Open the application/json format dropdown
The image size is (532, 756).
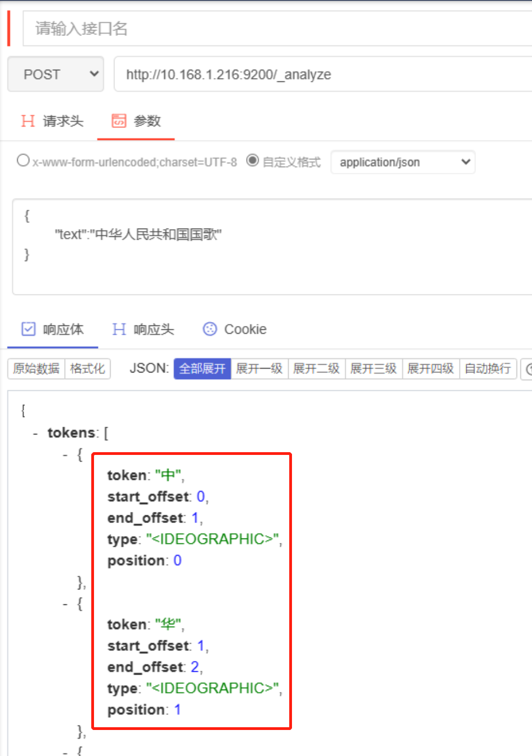coord(403,162)
